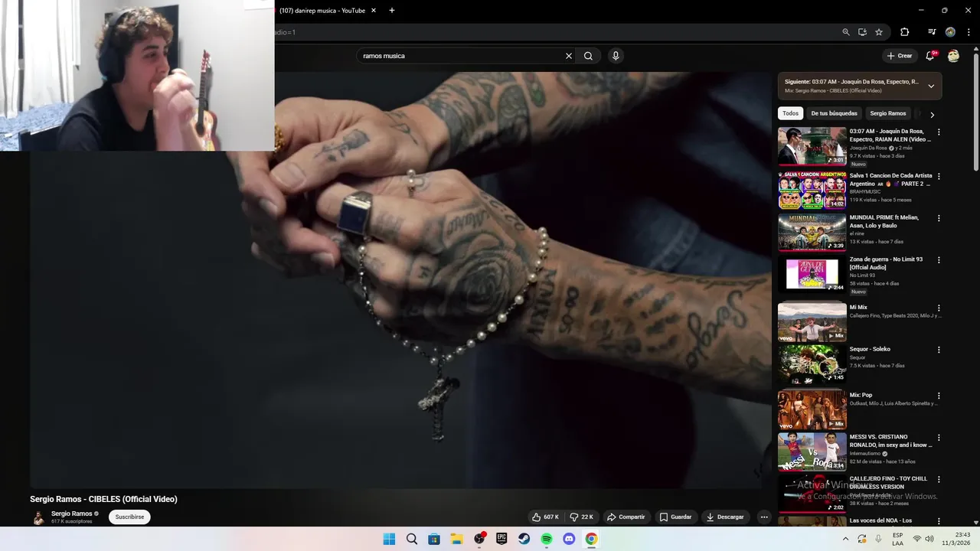Open volume control in system tray
980x551 pixels.
[929, 539]
